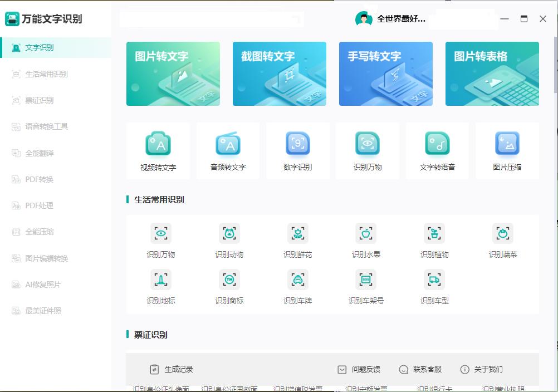Screen dimensions: 558x392
Task: Click the search input field at top
Action: coord(212,19)
